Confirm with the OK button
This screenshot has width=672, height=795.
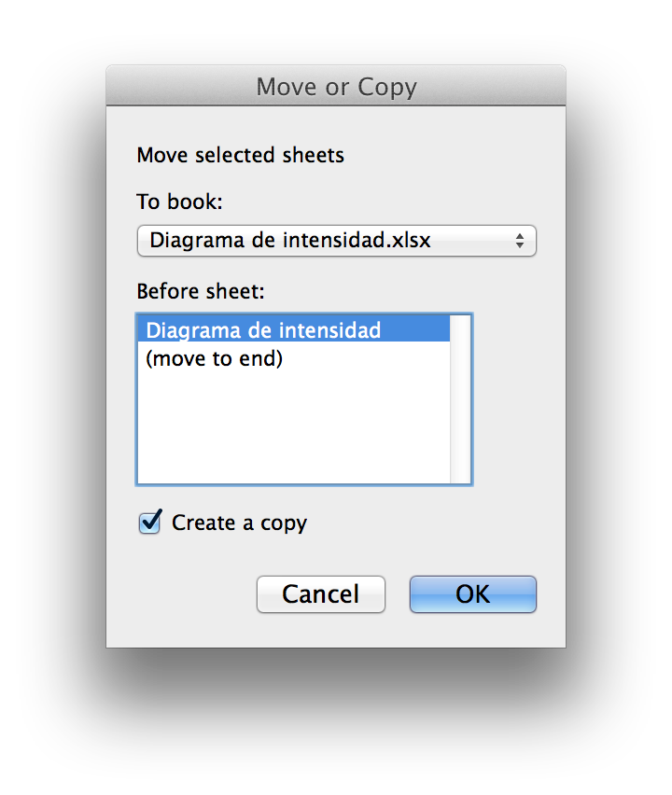pyautogui.click(x=472, y=594)
